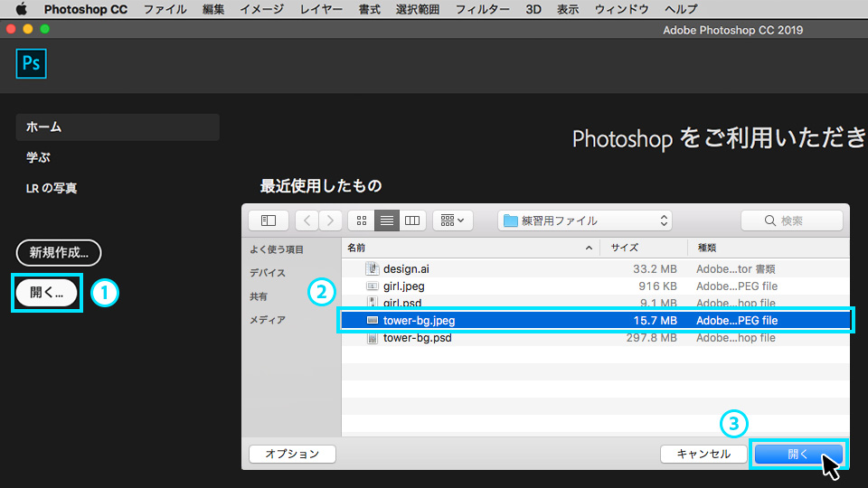This screenshot has width=868, height=488.
Task: Sort by 名前 column header
Action: tap(356, 248)
